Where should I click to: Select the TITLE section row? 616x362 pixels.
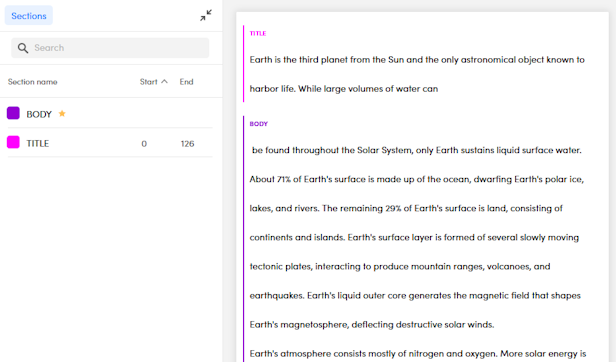110,143
